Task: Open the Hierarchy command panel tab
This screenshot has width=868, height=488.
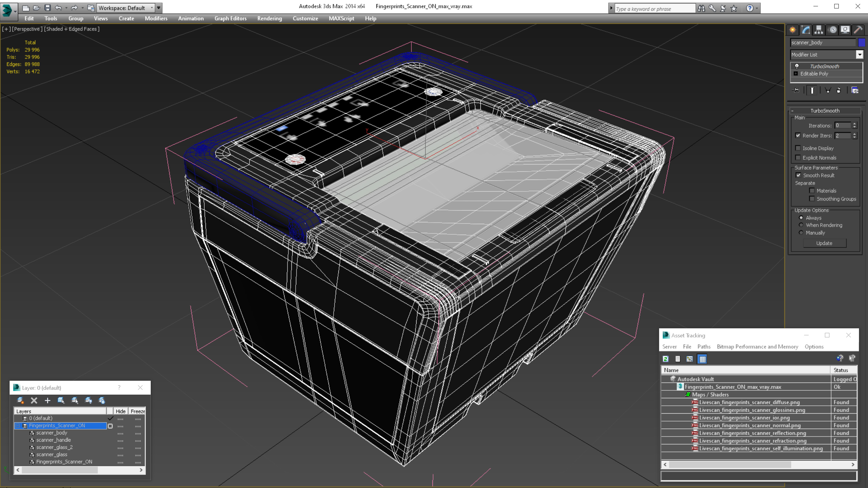Action: 819,30
